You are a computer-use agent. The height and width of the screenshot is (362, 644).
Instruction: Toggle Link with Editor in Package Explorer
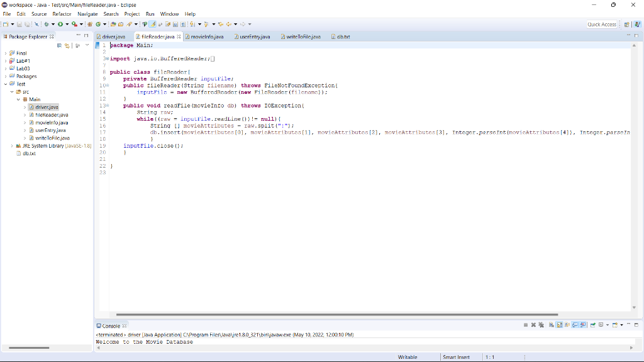67,45
